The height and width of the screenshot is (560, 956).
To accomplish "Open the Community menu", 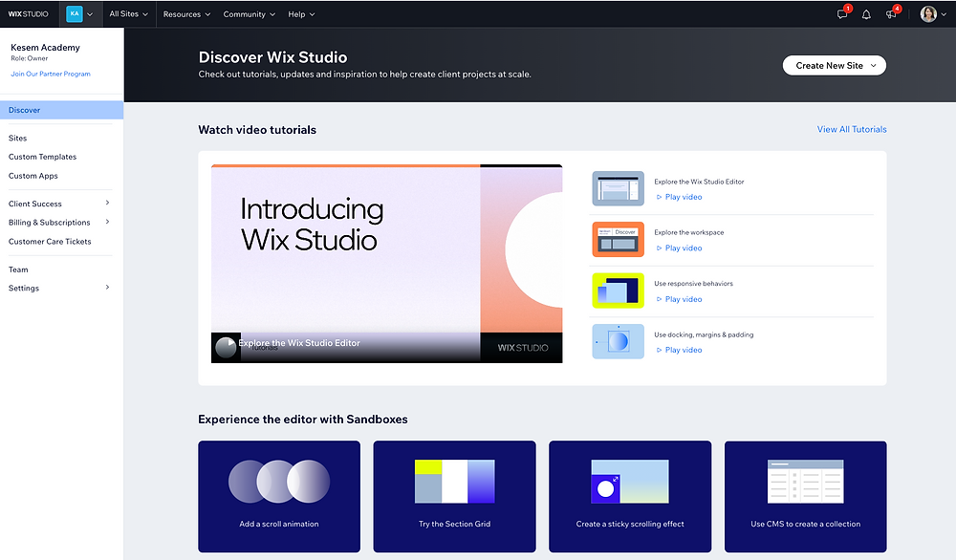I will 248,13.
